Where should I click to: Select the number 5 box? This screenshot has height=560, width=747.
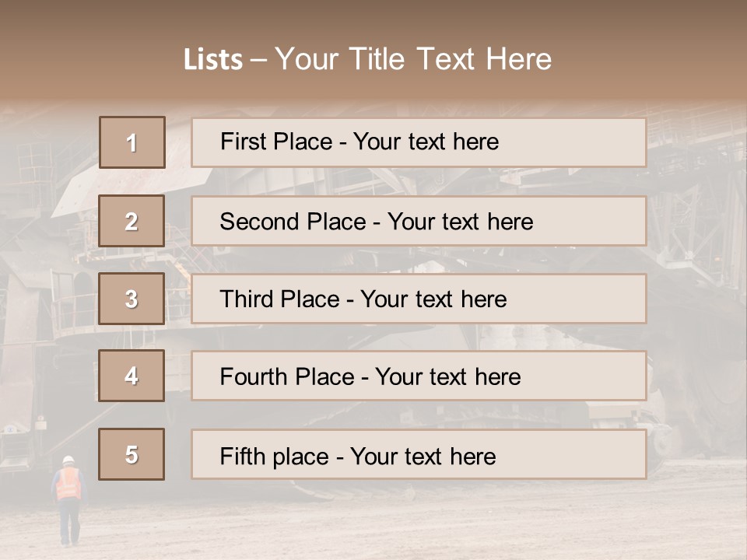[x=132, y=454]
